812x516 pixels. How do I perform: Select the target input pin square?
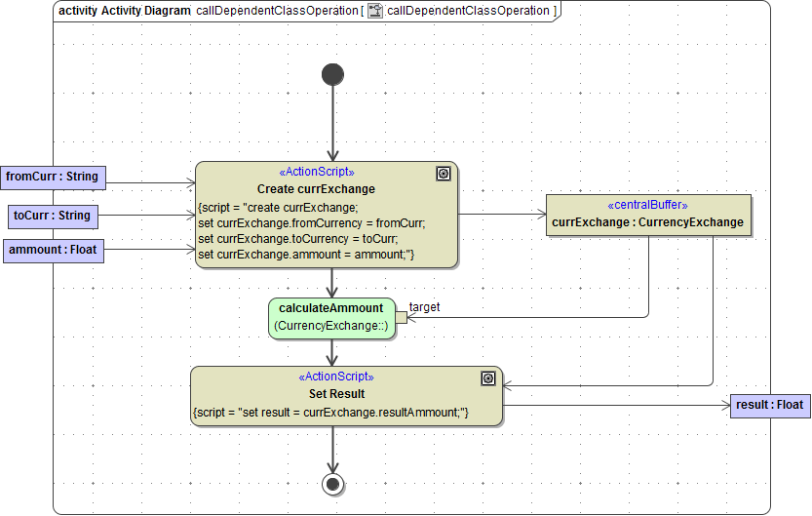[x=401, y=318]
